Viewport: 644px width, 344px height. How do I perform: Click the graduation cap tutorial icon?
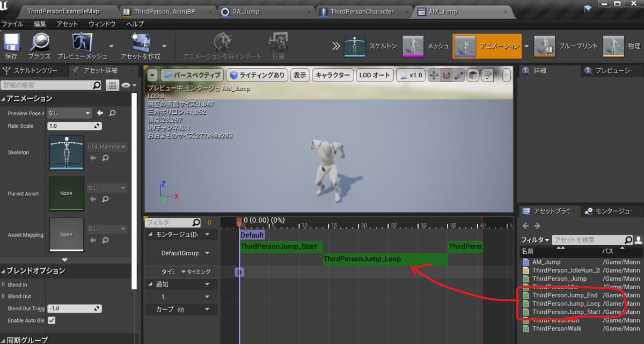(x=587, y=8)
